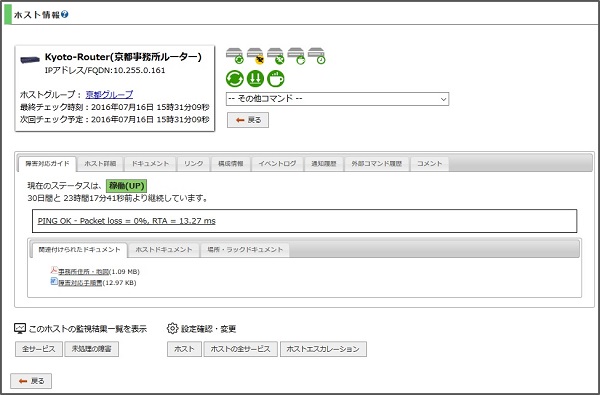Click 戻る button at page bottom
Image resolution: width=600 pixels, height=395 pixels.
(31, 381)
